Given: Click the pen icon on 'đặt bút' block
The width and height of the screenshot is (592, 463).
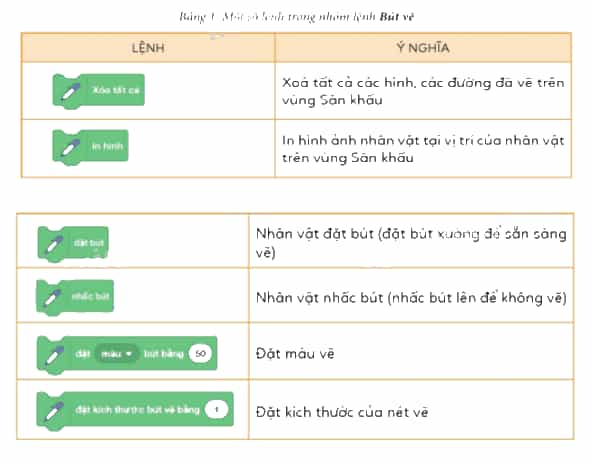Looking at the screenshot, I should (x=55, y=244).
